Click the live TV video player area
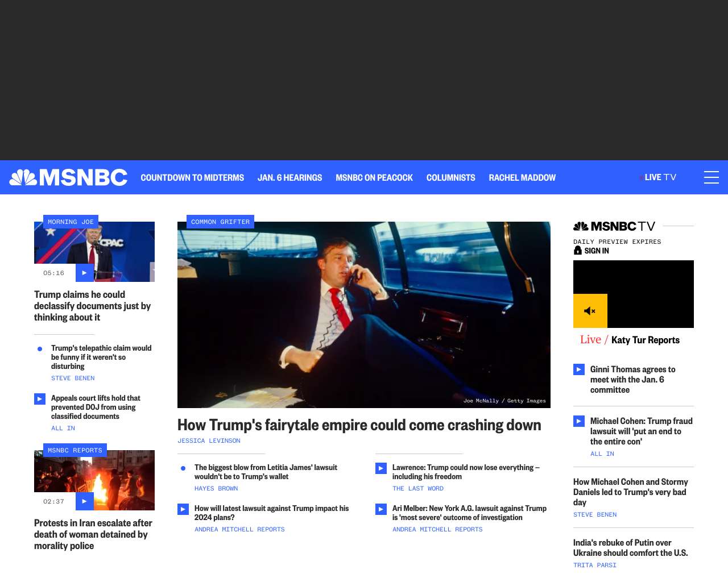The height and width of the screenshot is (582, 728). (x=634, y=294)
